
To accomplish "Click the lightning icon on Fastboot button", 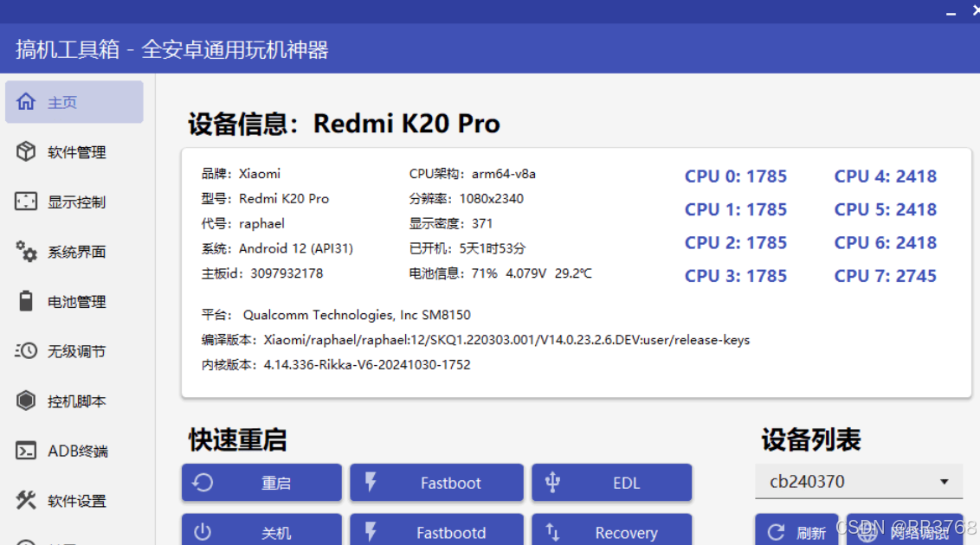I will [x=371, y=482].
